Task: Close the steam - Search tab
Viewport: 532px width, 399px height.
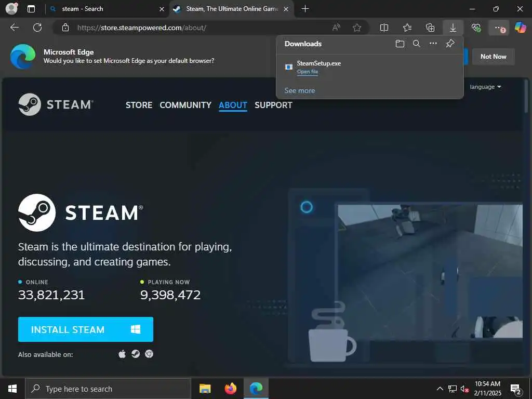Action: 162,9
